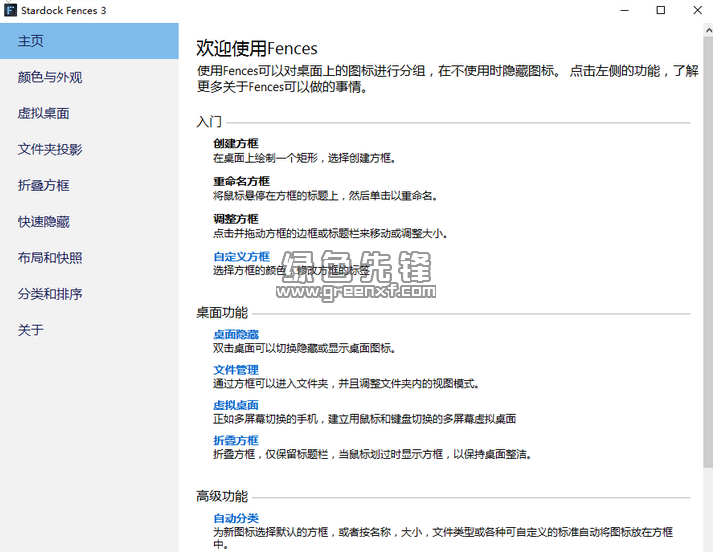
Task: Click the 创建方框 heading
Action: pos(236,143)
